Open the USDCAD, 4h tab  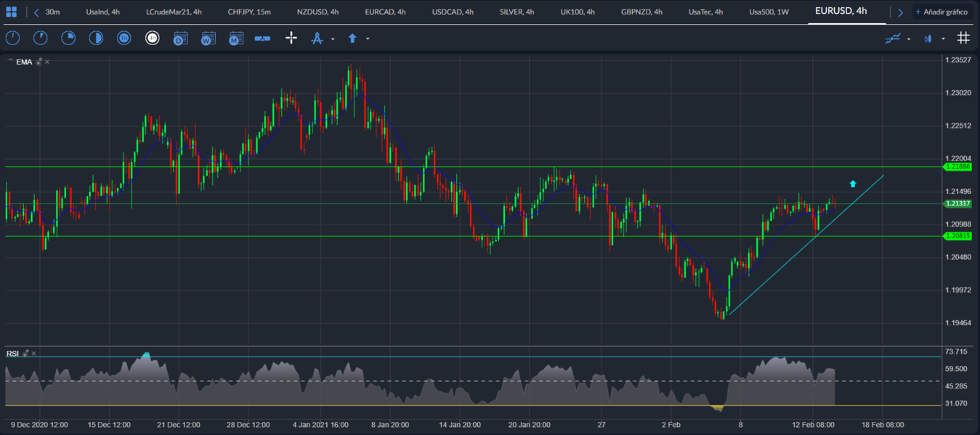coord(453,12)
